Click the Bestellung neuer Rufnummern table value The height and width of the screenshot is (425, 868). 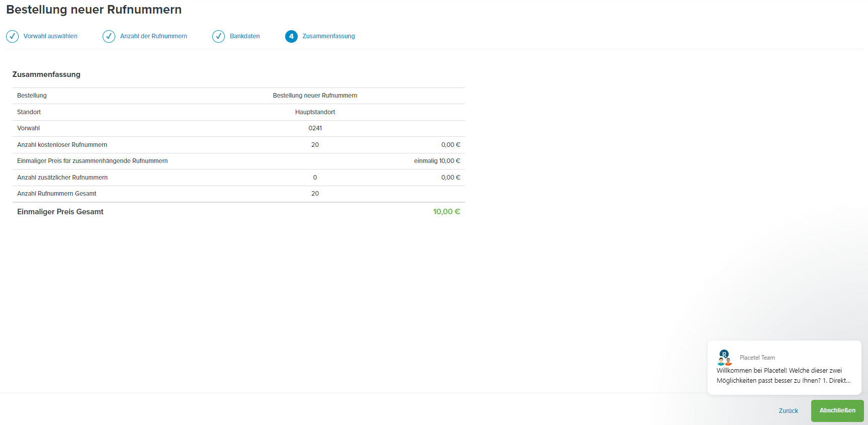click(x=315, y=96)
